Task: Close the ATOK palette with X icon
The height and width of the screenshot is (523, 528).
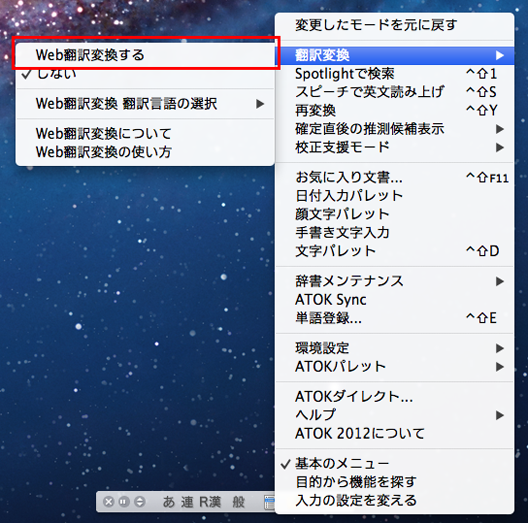Action: pos(108,502)
